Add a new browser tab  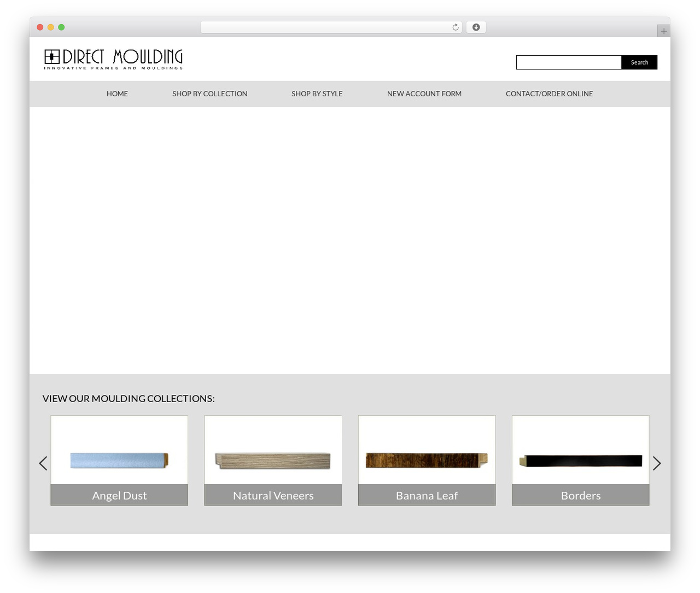coord(663,31)
